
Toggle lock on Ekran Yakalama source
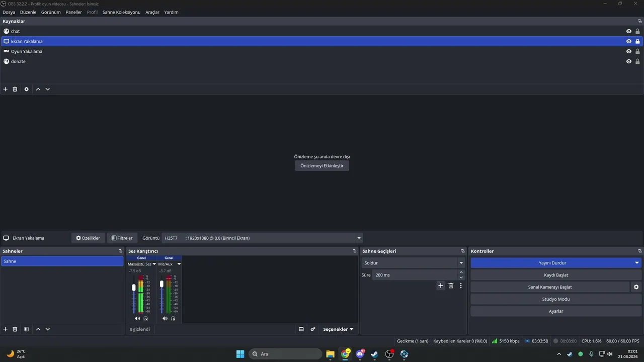coord(637,41)
